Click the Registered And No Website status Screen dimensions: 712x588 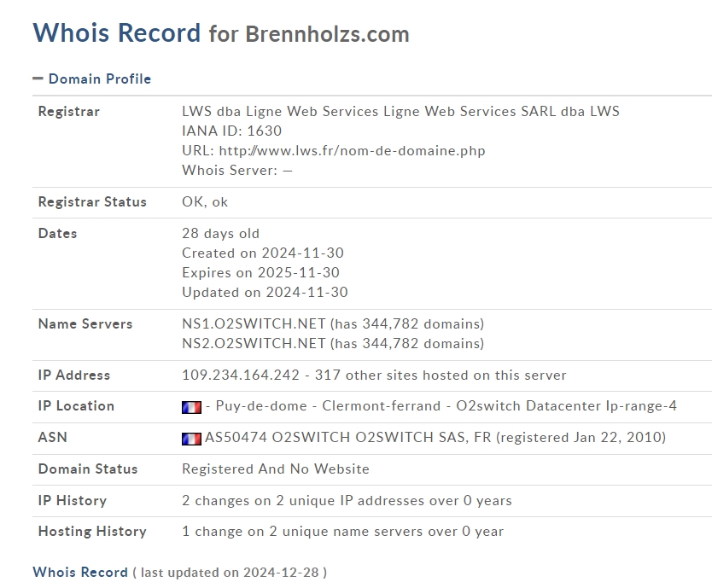(276, 469)
